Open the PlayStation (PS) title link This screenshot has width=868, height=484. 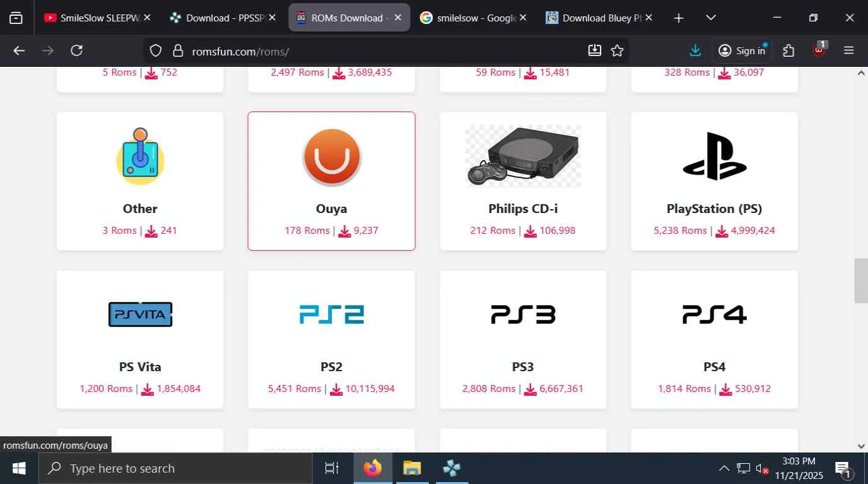coord(715,209)
